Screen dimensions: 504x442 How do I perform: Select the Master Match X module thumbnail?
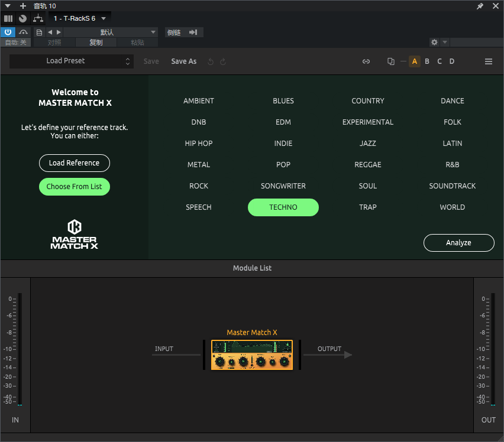point(252,355)
